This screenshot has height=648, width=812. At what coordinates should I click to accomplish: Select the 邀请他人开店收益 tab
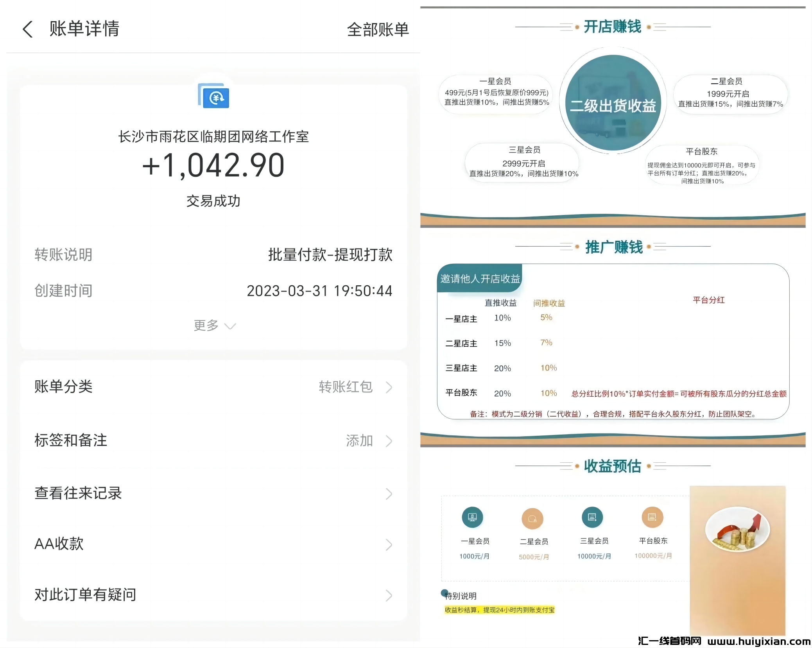[x=480, y=279]
